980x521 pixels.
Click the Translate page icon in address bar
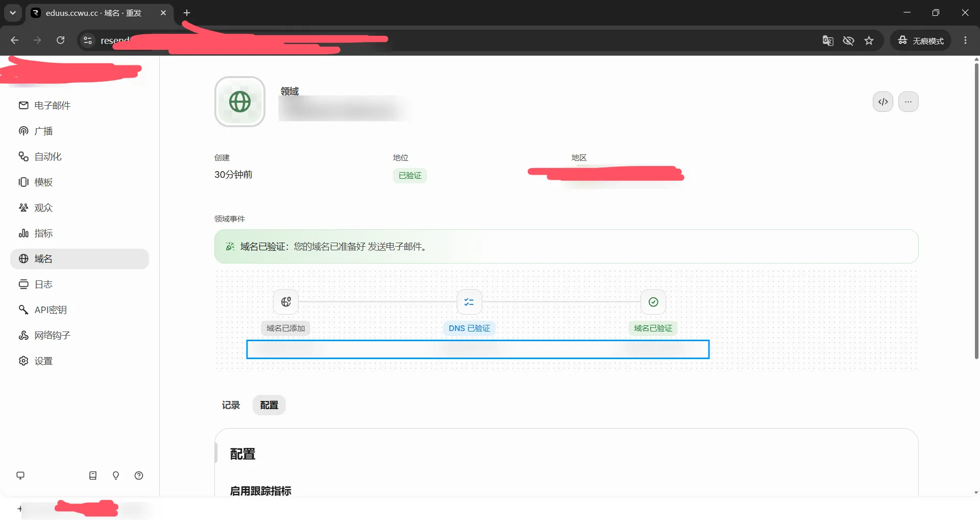[828, 40]
